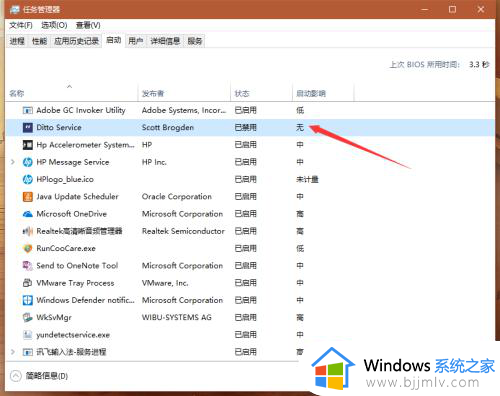This screenshot has width=500, height=396.
Task: Click the Adobe GC Invoker Utility icon
Action: (x=27, y=110)
